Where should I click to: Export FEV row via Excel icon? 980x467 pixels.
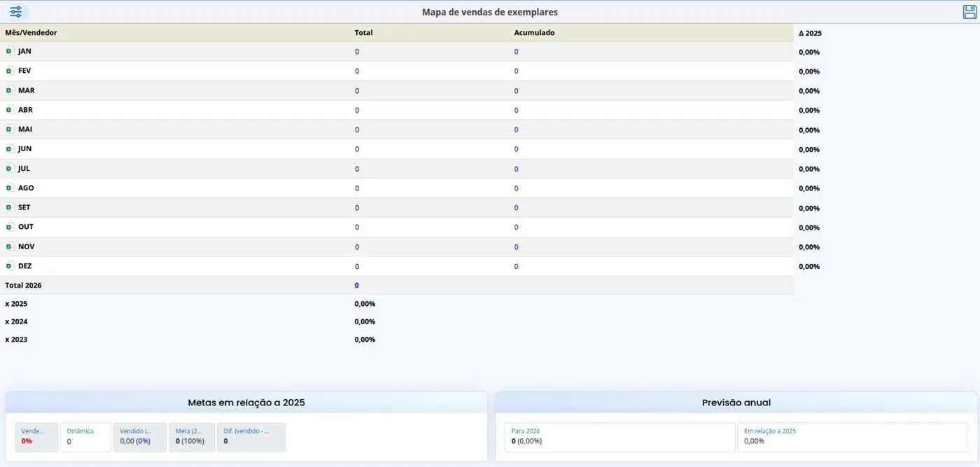point(9,71)
